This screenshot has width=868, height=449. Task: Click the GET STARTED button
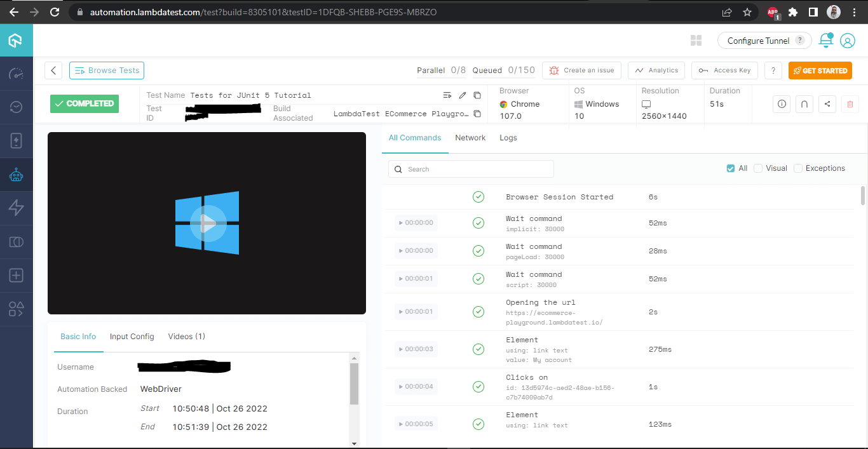(820, 70)
